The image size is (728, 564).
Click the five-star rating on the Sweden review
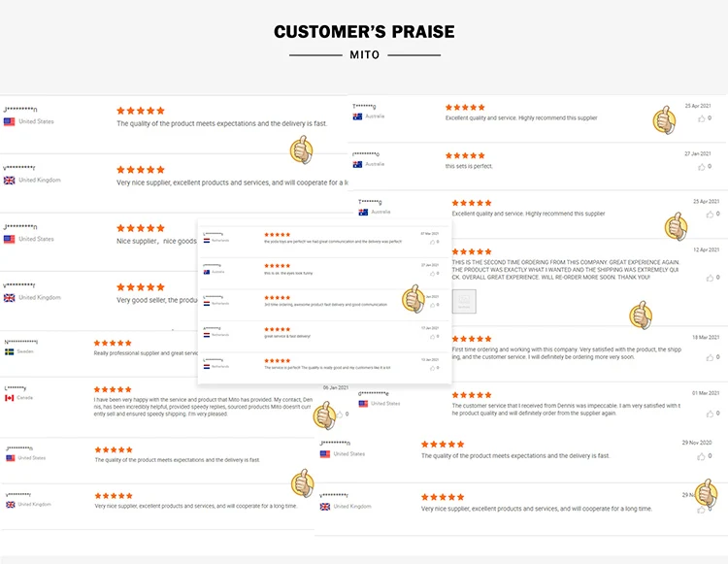coord(113,343)
